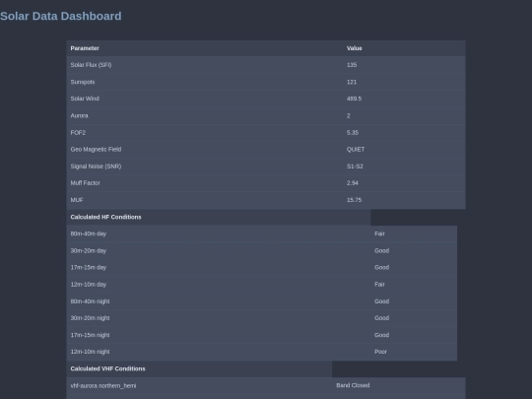Click the 30m-20m day Good status
Image resolution: width=532 pixels, height=399 pixels.
[x=381, y=251]
